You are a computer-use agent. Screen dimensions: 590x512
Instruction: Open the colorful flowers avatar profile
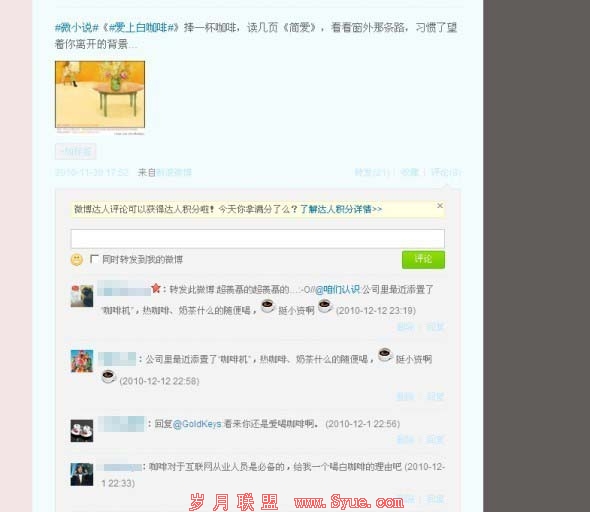click(x=82, y=361)
